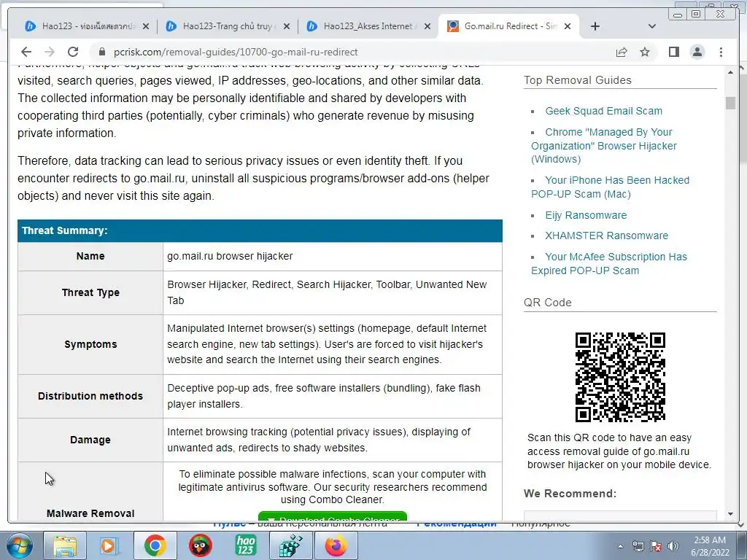747x560 pixels.
Task: Open Action Center flag icon
Action: coord(656,547)
